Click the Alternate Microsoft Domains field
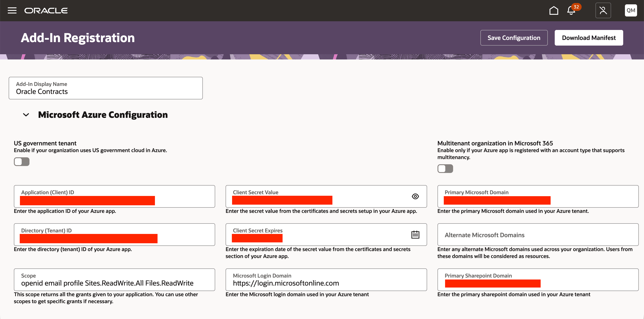 pyautogui.click(x=538, y=235)
